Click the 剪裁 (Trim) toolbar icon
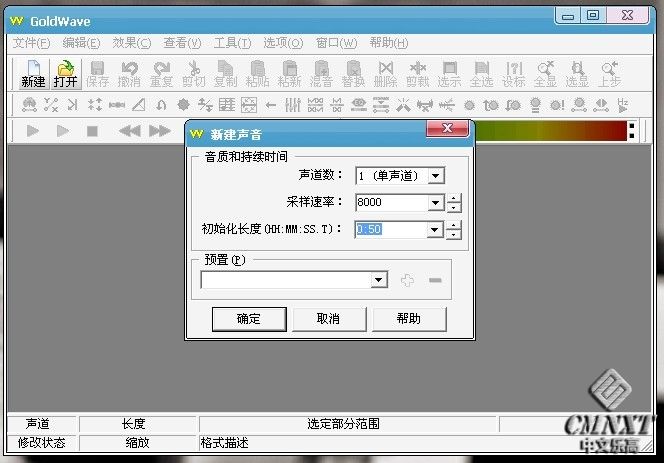Viewport: 664px width, 463px height. tap(418, 74)
